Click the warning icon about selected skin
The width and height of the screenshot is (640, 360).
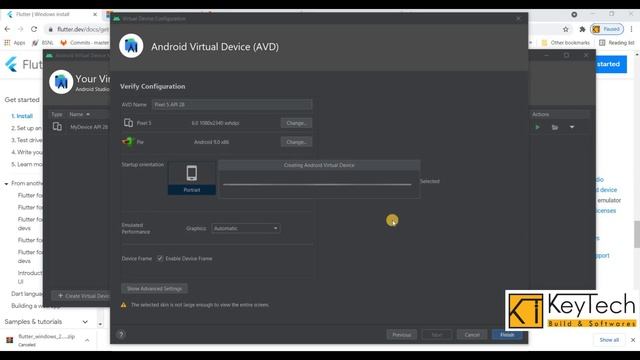(123, 305)
